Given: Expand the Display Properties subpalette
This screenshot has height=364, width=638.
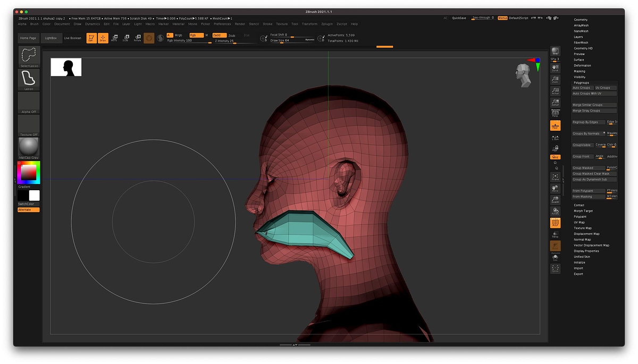Looking at the screenshot, I should [586, 251].
